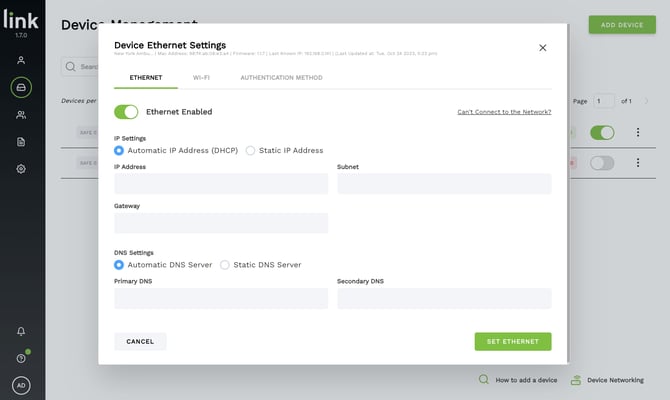This screenshot has height=400, width=670.
Task: Open the notifications bell icon
Action: click(x=21, y=331)
